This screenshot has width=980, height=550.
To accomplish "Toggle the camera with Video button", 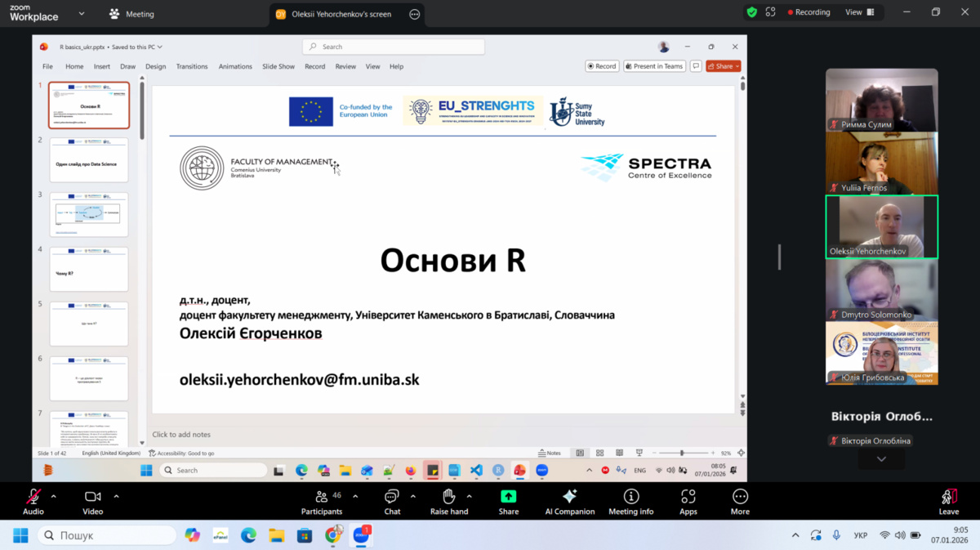I will 92,497.
